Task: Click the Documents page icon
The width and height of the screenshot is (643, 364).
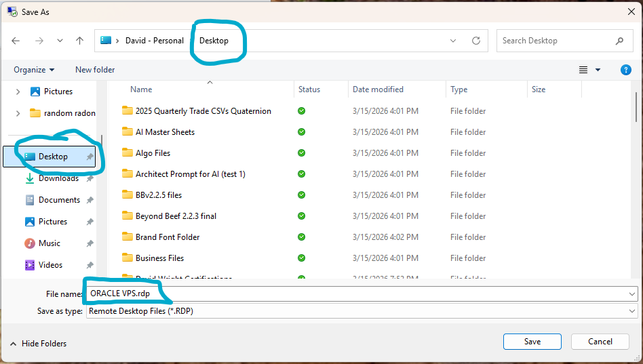Action: pos(30,200)
